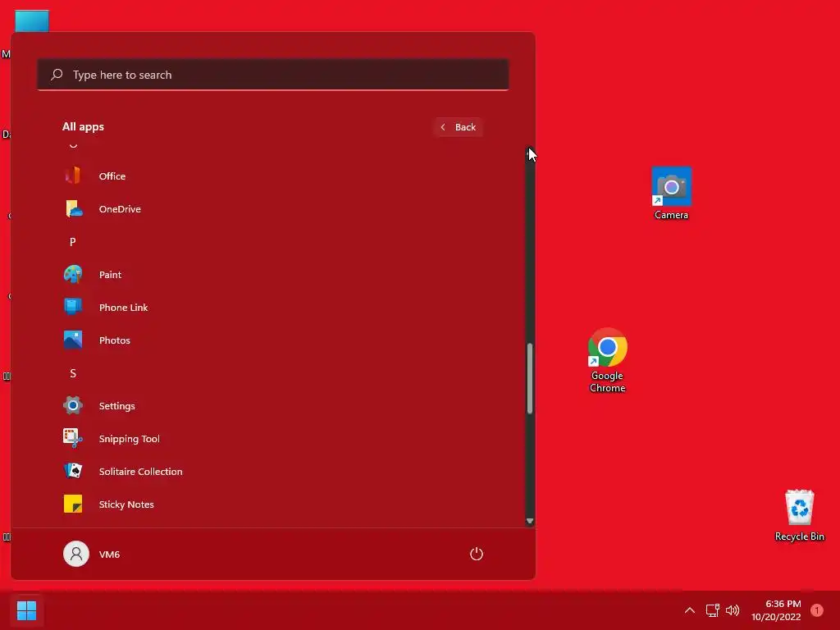The height and width of the screenshot is (630, 840).
Task: Select the Camera desktop shortcut
Action: tap(671, 194)
